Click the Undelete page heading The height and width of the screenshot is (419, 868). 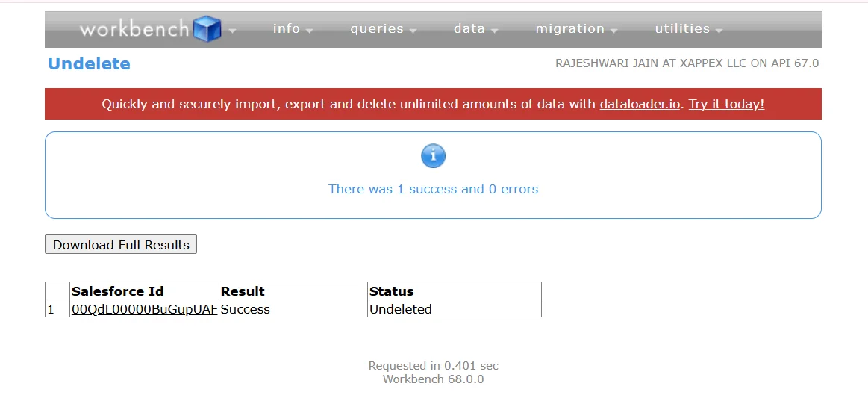(x=89, y=63)
